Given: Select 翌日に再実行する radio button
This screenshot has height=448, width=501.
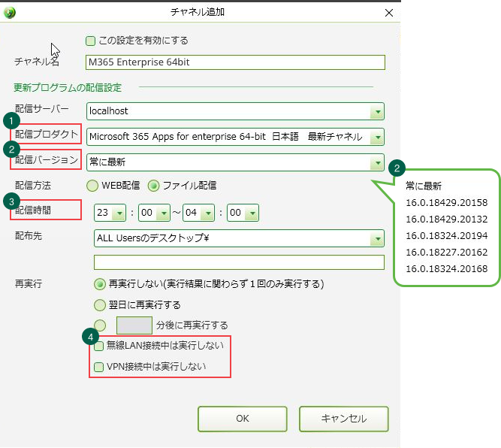Looking at the screenshot, I should [x=100, y=305].
